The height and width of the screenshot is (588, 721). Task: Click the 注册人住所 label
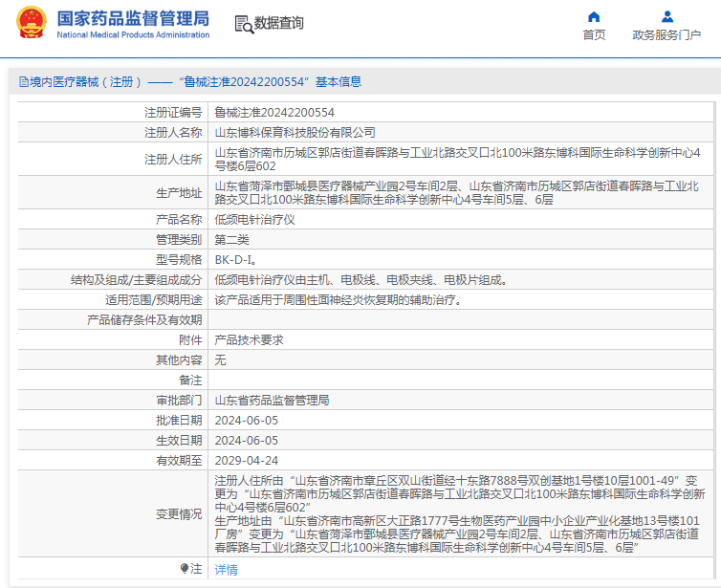click(x=173, y=160)
